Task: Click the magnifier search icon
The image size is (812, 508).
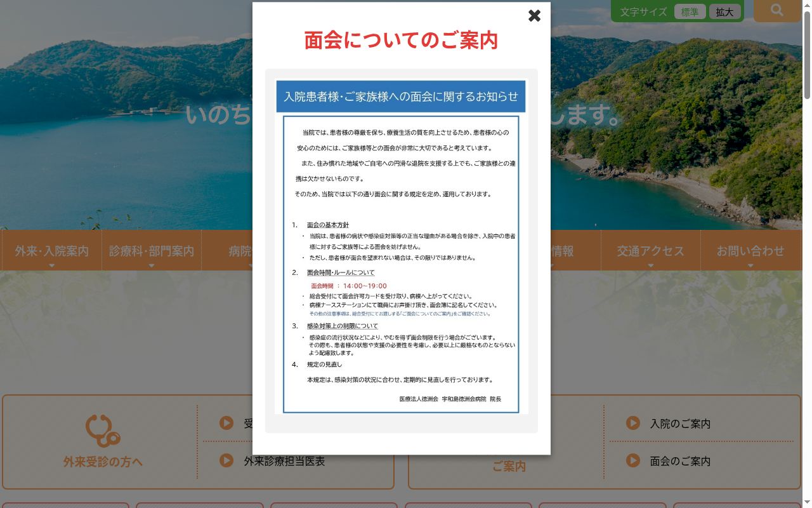Action: [x=777, y=10]
